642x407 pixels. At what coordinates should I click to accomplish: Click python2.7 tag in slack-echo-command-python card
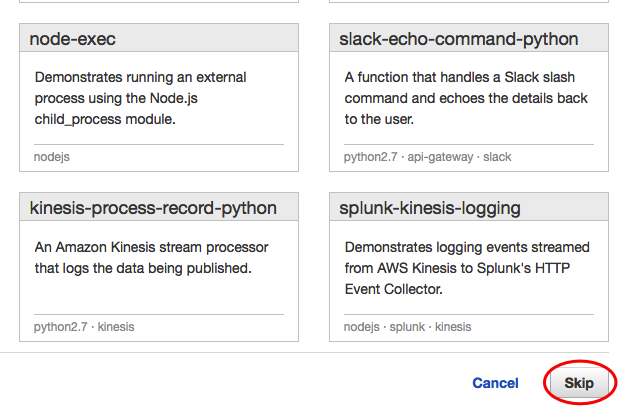[370, 157]
